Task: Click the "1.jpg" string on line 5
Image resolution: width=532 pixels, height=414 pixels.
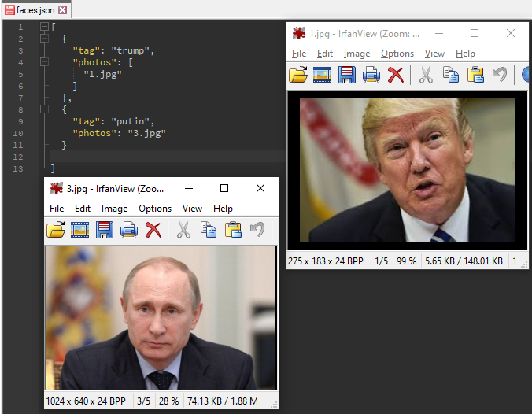Action: click(103, 74)
